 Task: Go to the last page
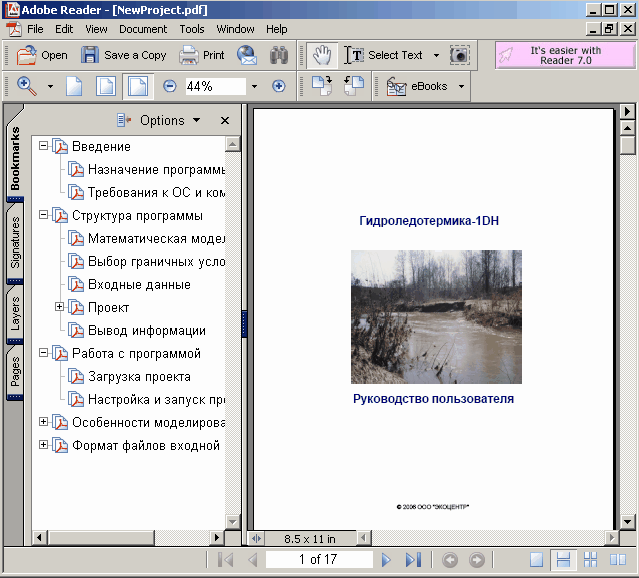[413, 560]
